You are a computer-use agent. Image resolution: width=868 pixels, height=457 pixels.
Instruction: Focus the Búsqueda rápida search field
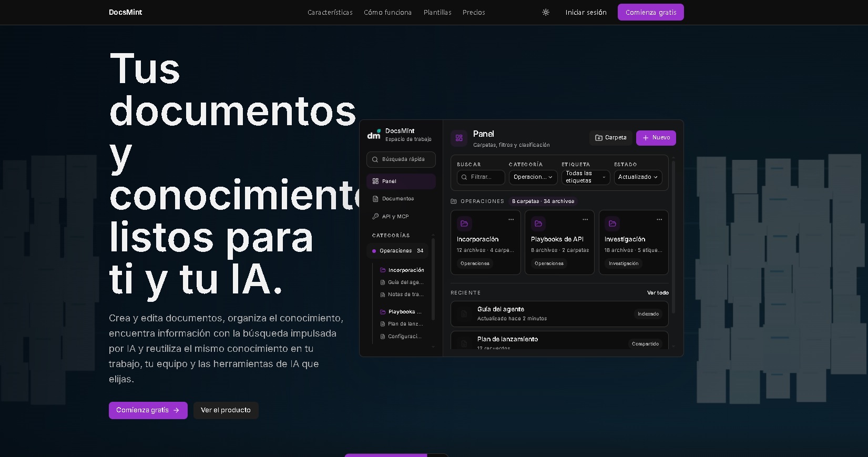(x=401, y=159)
